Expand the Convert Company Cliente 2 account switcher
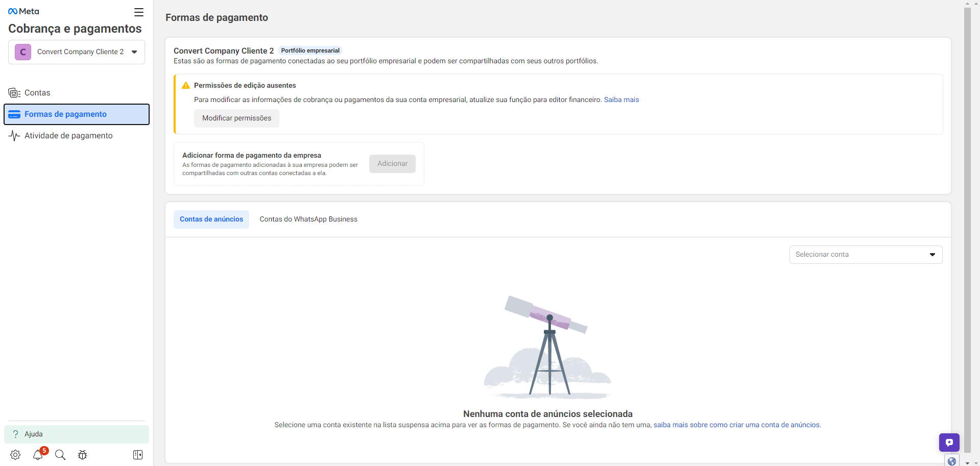Image resolution: width=980 pixels, height=466 pixels. click(x=77, y=52)
